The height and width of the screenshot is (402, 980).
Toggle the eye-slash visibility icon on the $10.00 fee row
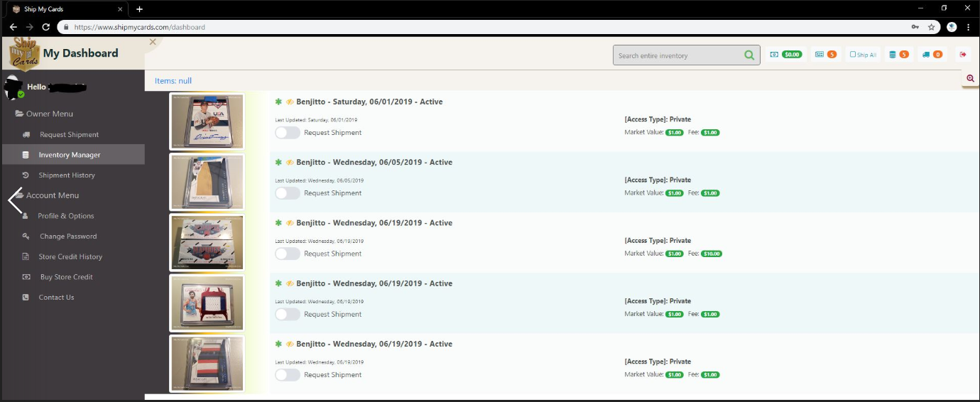tap(290, 223)
